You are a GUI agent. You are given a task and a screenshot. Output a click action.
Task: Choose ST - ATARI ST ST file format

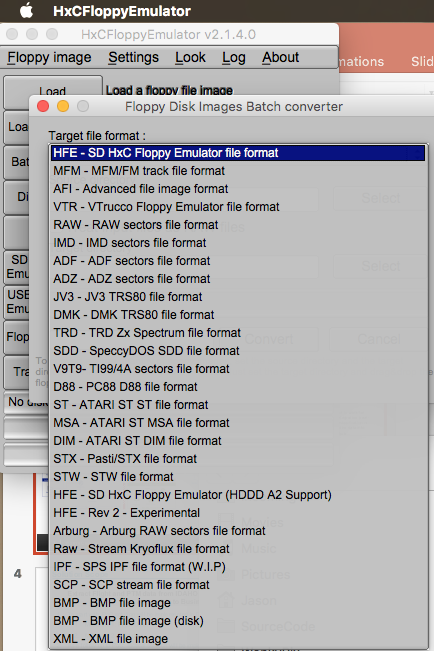tap(238, 405)
